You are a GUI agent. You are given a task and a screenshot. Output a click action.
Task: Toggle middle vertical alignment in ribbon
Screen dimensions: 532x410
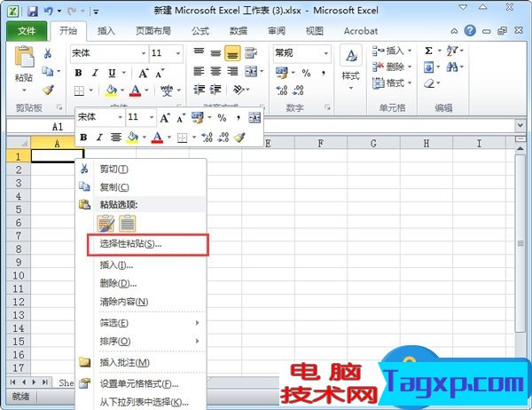pos(215,53)
